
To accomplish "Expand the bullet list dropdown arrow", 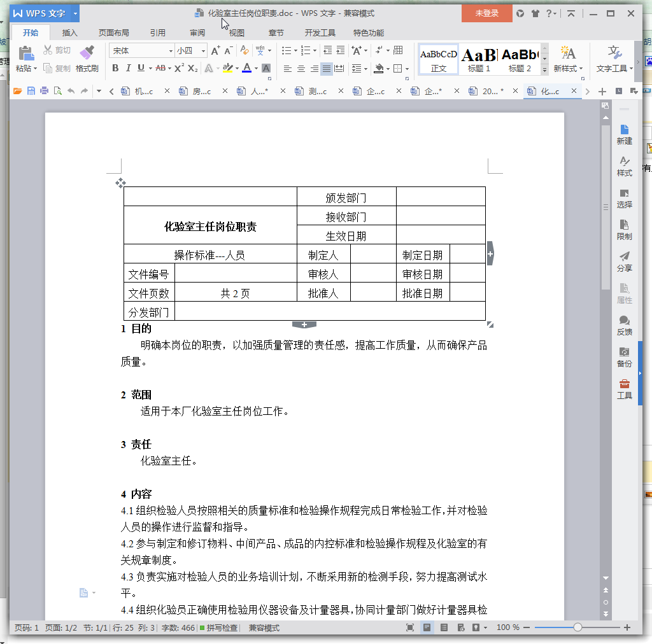I will [295, 51].
